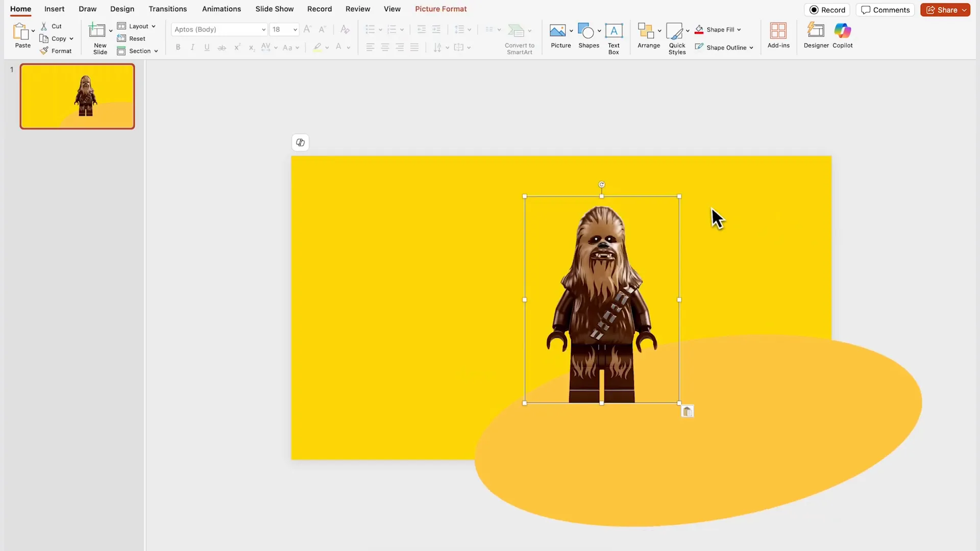
Task: Select slide 1 thumbnail
Action: tap(77, 96)
